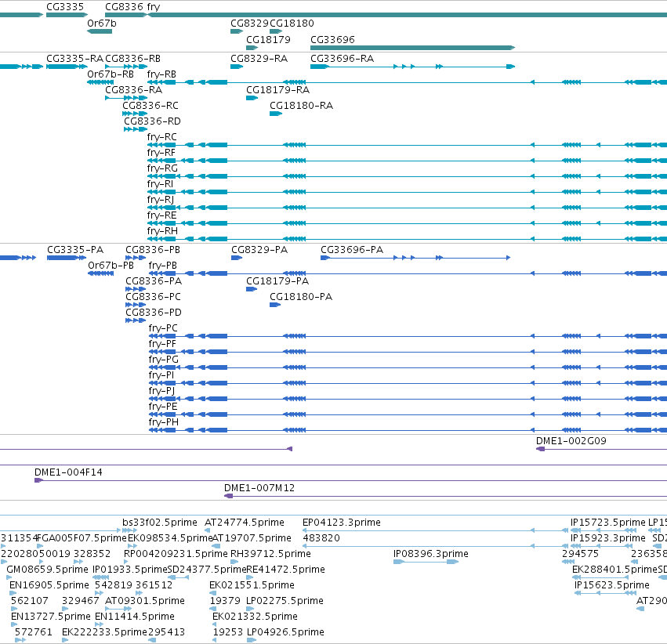
Task: Select the fry-RC transcript label
Action: (x=162, y=137)
